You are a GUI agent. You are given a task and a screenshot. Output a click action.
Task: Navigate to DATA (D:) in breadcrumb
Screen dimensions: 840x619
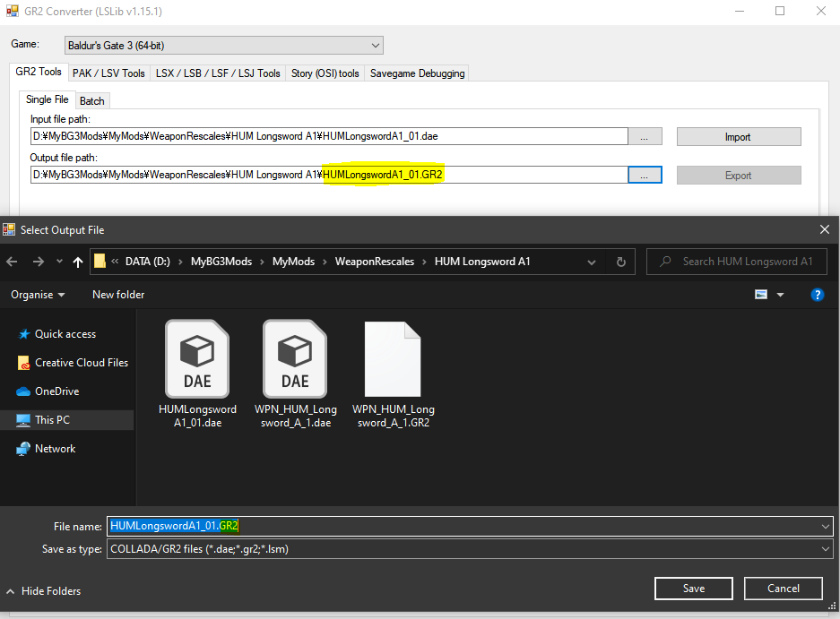point(147,262)
